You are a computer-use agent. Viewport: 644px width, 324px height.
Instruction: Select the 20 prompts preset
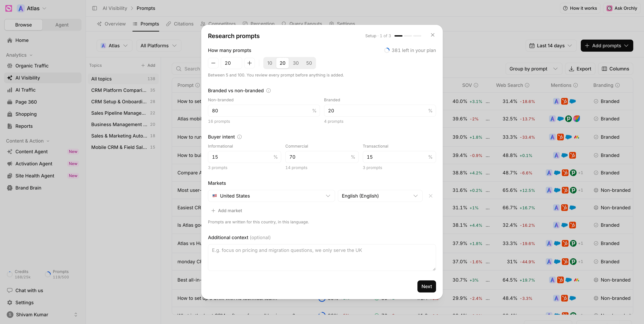282,63
